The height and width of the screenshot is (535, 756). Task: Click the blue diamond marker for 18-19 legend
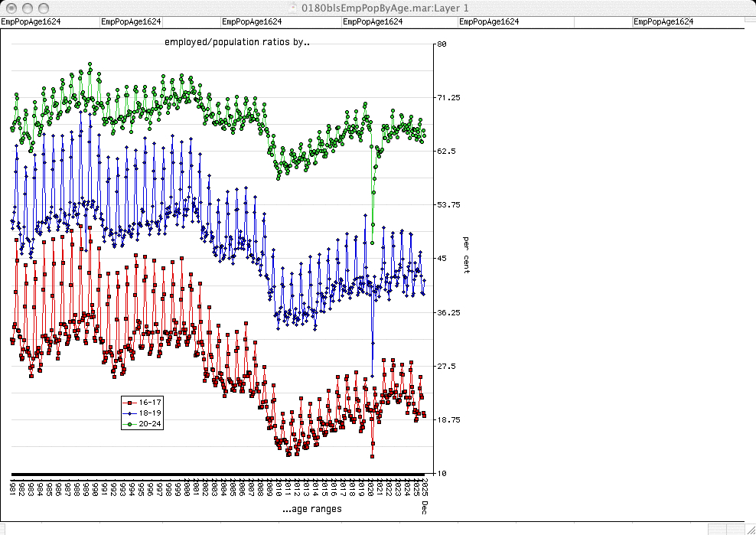(131, 413)
